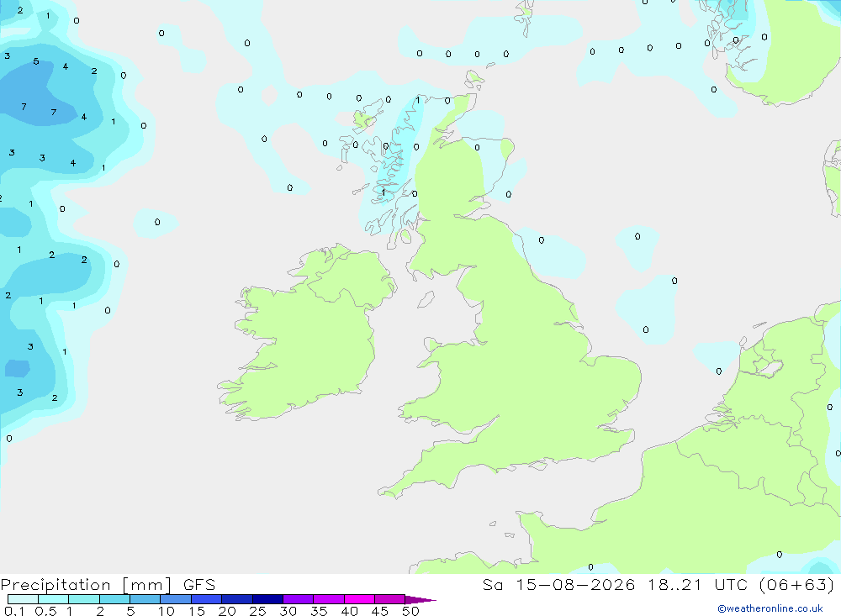The height and width of the screenshot is (616, 841).
Task: Select the dark navy 25-30 mm swatch
Action: pos(267,599)
